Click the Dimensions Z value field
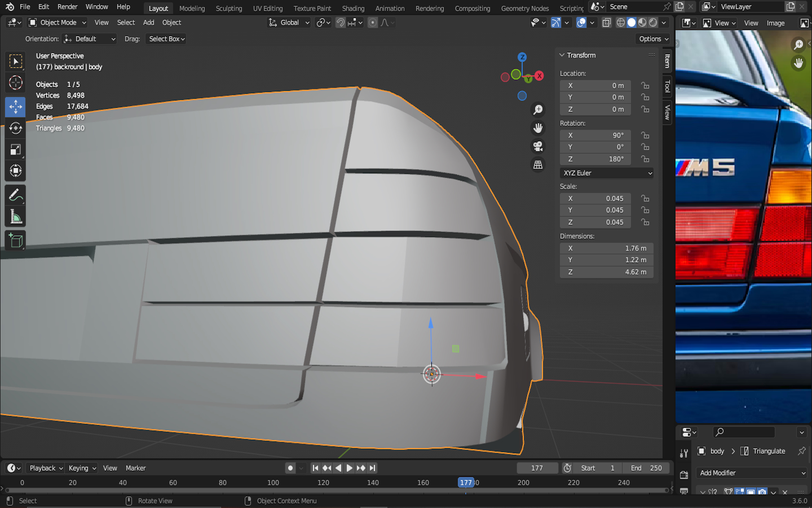 [x=607, y=272]
